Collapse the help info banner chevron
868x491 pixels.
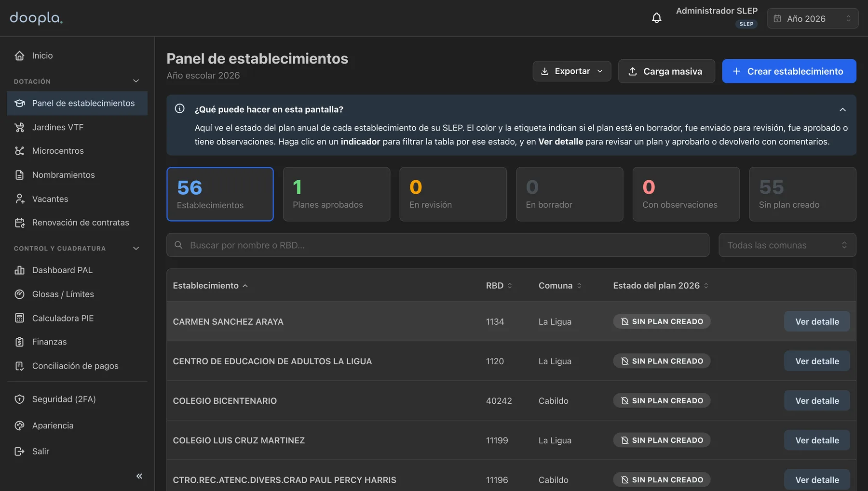(x=842, y=110)
